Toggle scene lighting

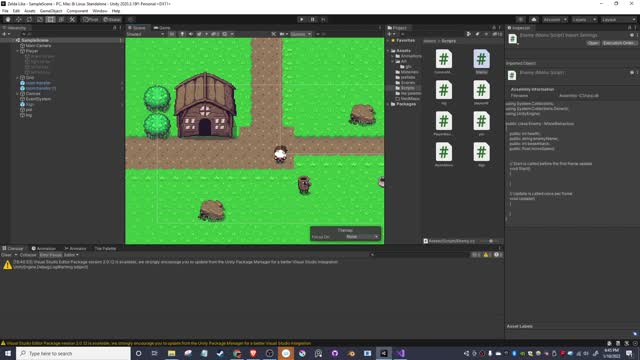(x=182, y=34)
